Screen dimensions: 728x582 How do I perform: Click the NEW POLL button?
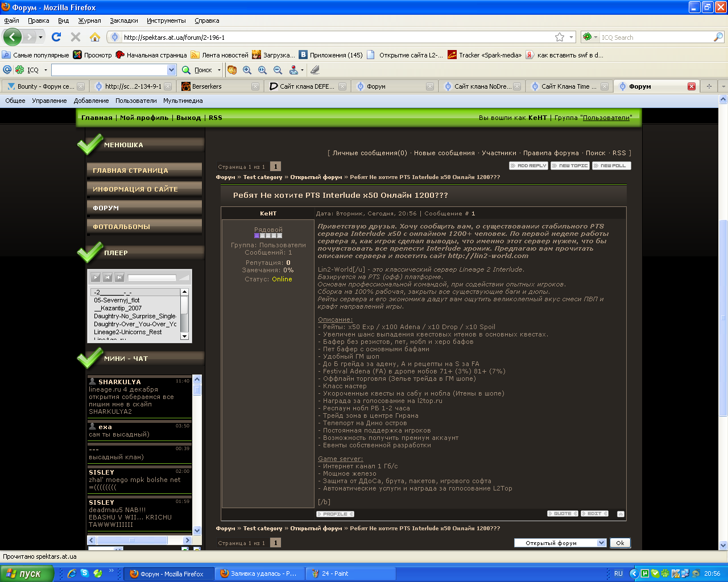611,165
